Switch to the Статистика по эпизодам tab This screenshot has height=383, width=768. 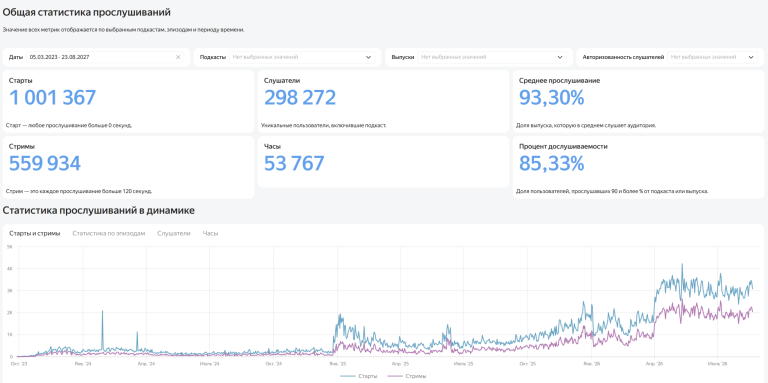109,234
